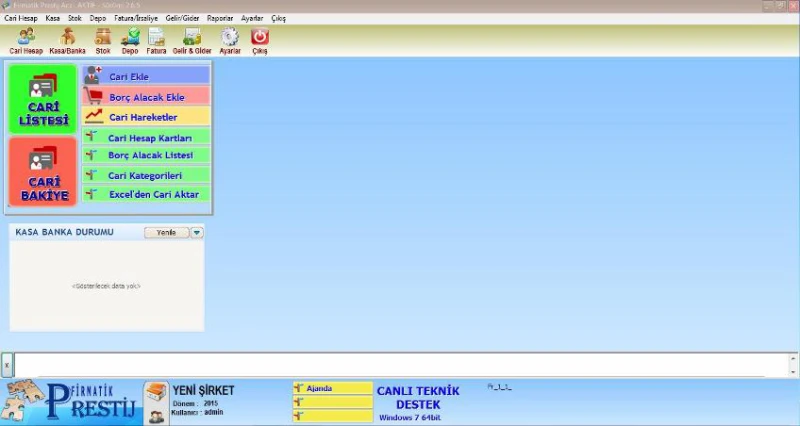Open the Raporlar menu
The image size is (800, 426).
click(x=220, y=18)
